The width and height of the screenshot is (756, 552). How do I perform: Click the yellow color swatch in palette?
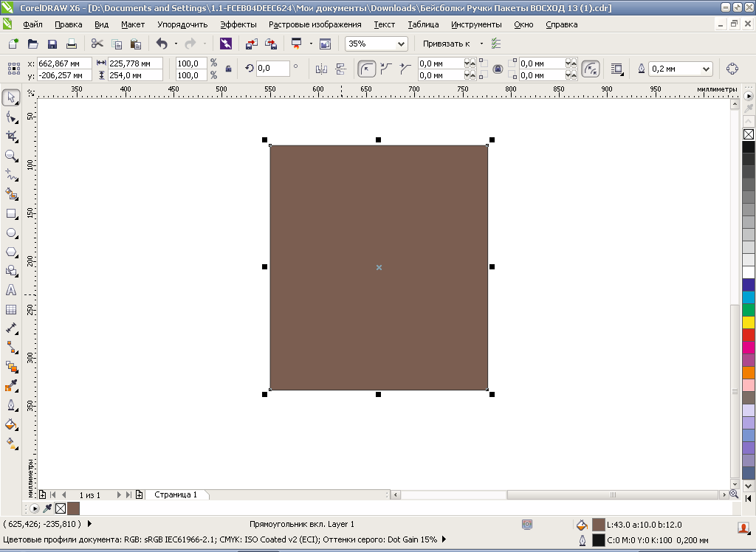[x=749, y=322]
